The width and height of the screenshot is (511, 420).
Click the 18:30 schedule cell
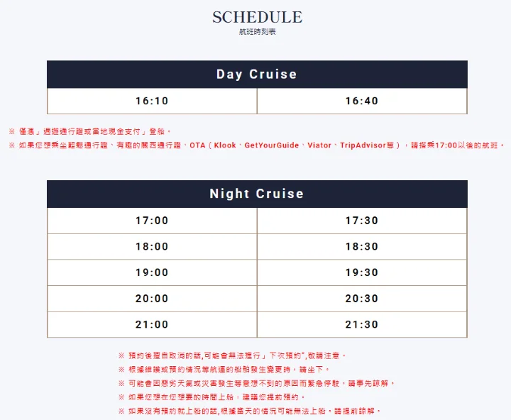(362, 247)
